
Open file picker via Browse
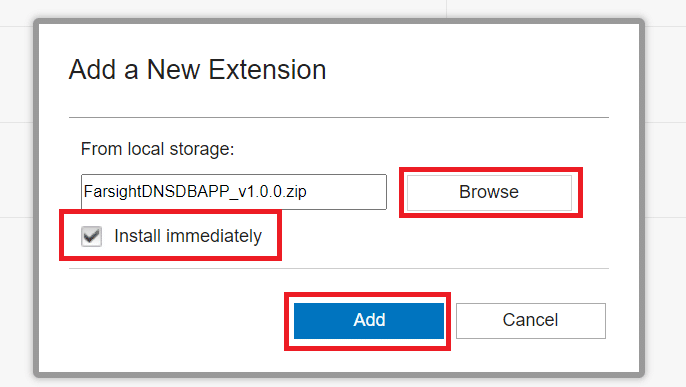[x=489, y=192]
